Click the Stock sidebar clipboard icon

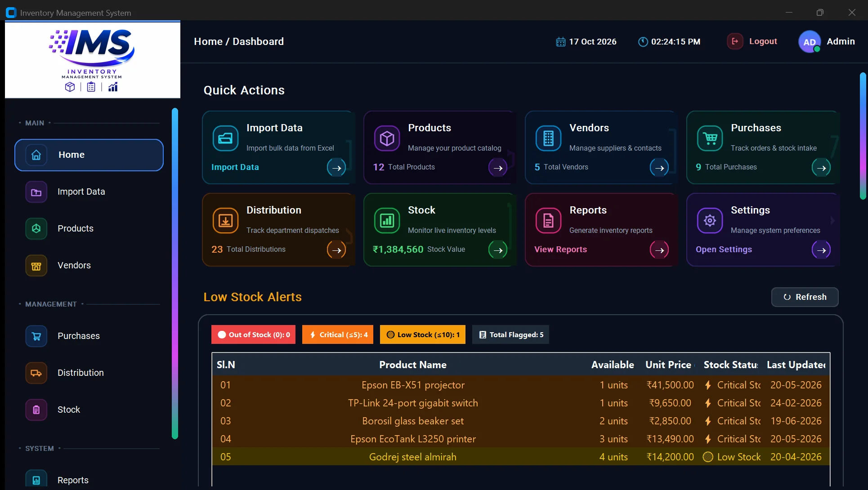coord(36,410)
